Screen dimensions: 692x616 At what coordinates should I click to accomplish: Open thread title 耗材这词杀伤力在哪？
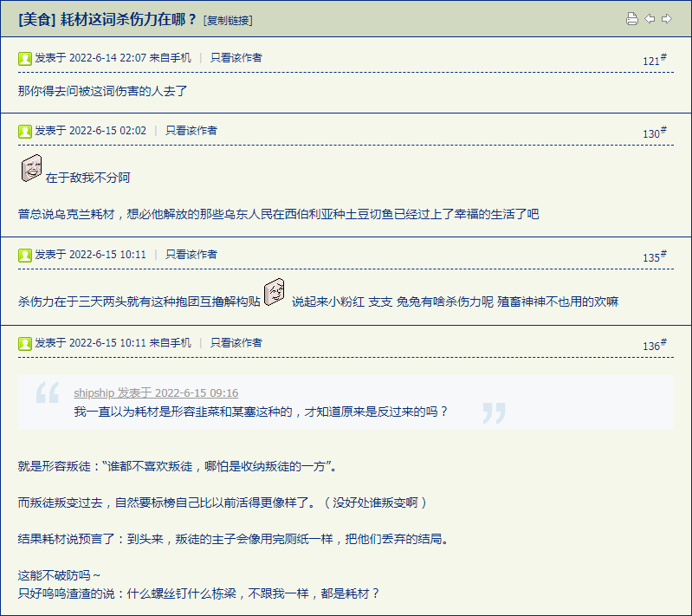click(128, 19)
